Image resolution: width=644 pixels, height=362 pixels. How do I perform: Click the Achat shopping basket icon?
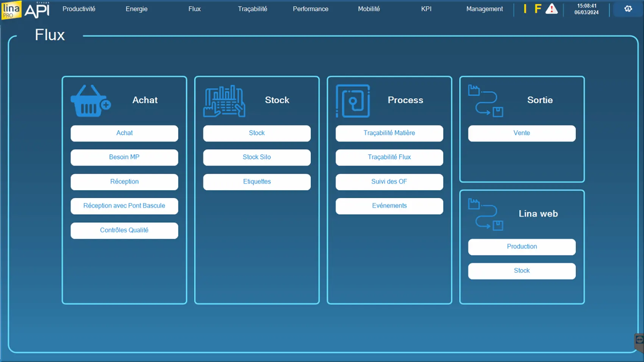[x=91, y=101]
